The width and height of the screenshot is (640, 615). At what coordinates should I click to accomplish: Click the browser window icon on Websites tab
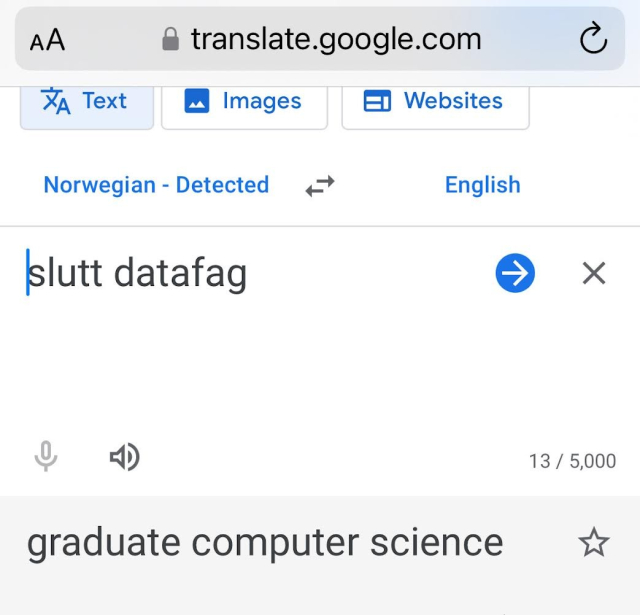click(x=377, y=101)
